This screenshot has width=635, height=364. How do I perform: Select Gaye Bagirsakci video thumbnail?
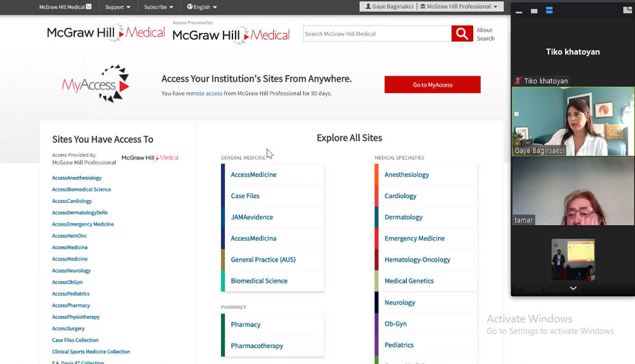pos(573,120)
